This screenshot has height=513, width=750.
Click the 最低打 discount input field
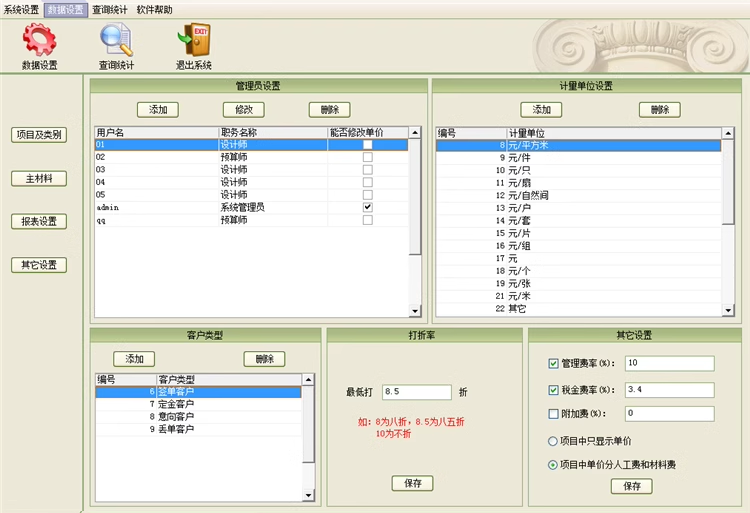(417, 392)
